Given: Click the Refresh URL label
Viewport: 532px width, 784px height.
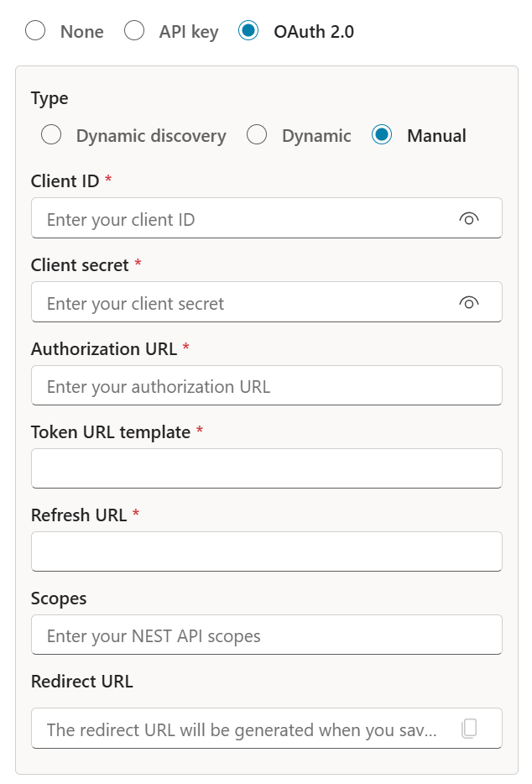Looking at the screenshot, I should coord(79,515).
